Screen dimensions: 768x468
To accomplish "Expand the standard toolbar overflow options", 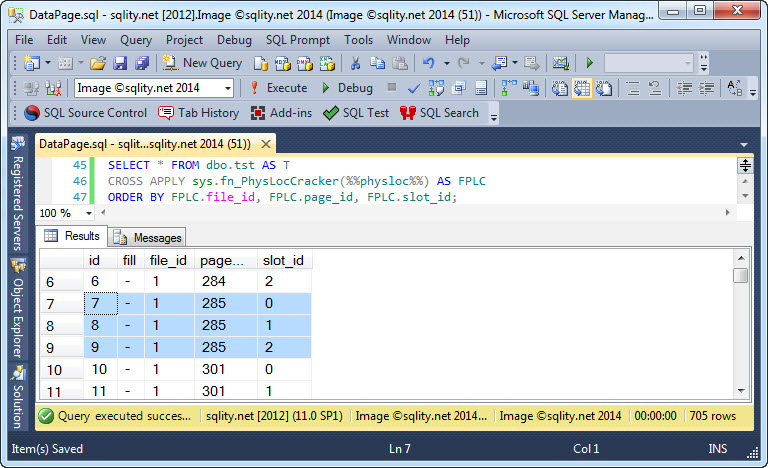I will [x=704, y=63].
